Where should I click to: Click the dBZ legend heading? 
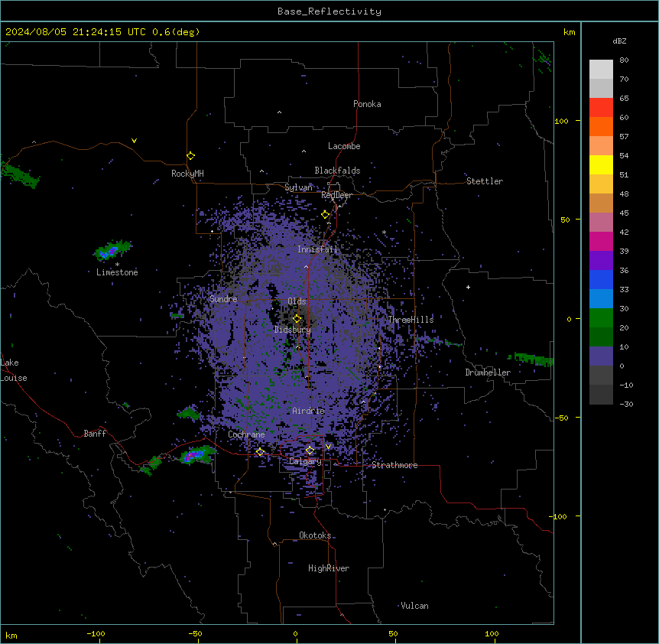619,41
